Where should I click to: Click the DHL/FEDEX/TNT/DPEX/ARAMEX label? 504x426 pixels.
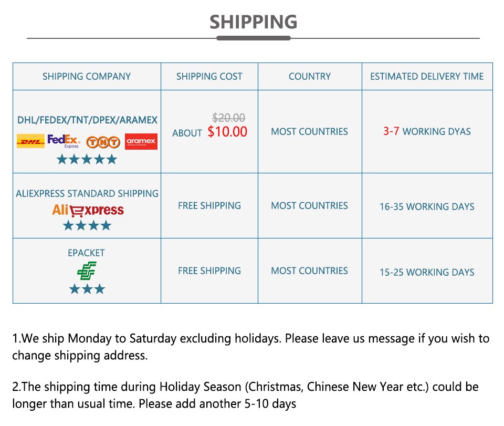coord(87,120)
